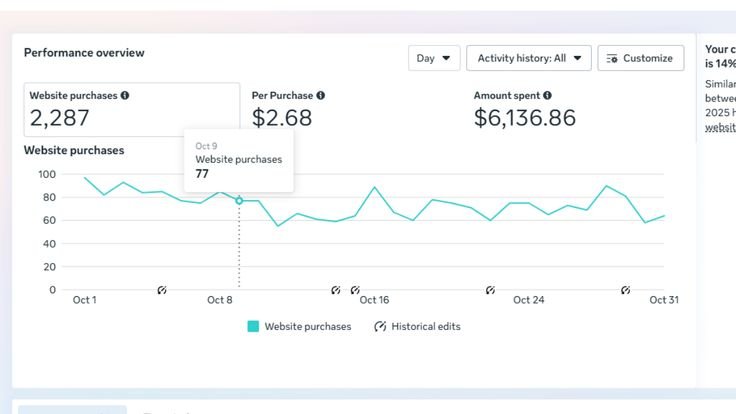Image resolution: width=736 pixels, height=414 pixels.
Task: Click the 100 y-axis label
Action: pos(47,174)
